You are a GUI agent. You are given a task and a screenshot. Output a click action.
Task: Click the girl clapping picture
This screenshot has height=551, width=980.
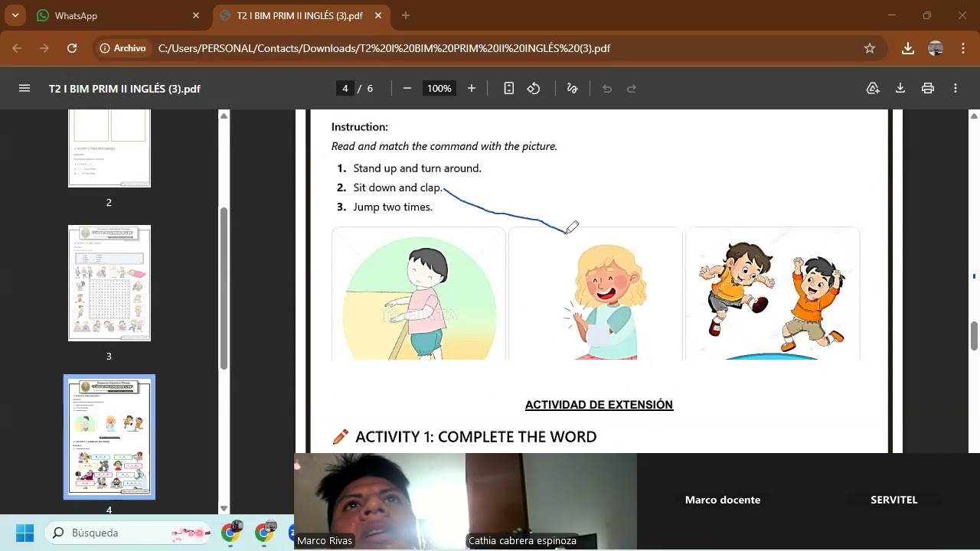pos(596,294)
